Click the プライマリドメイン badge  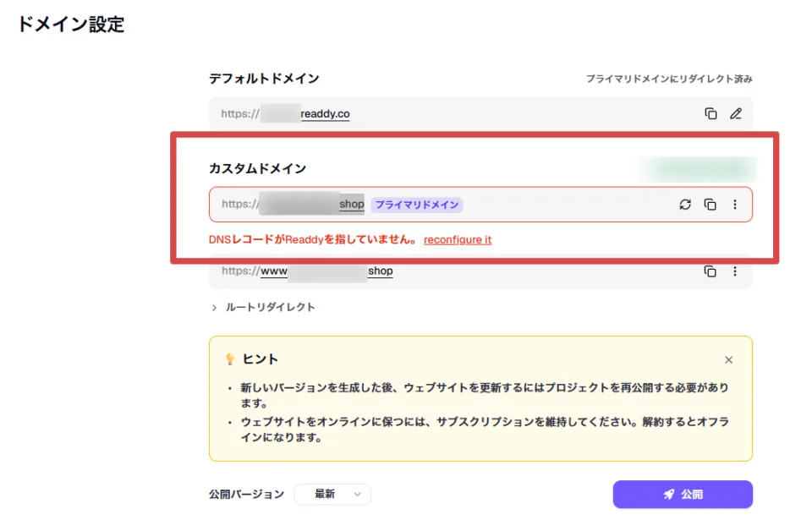[x=417, y=205]
